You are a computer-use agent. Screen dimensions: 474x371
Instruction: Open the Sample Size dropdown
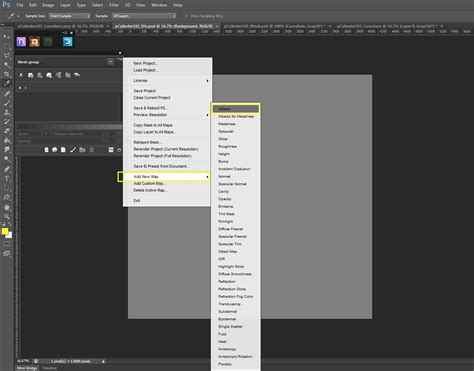(x=69, y=16)
